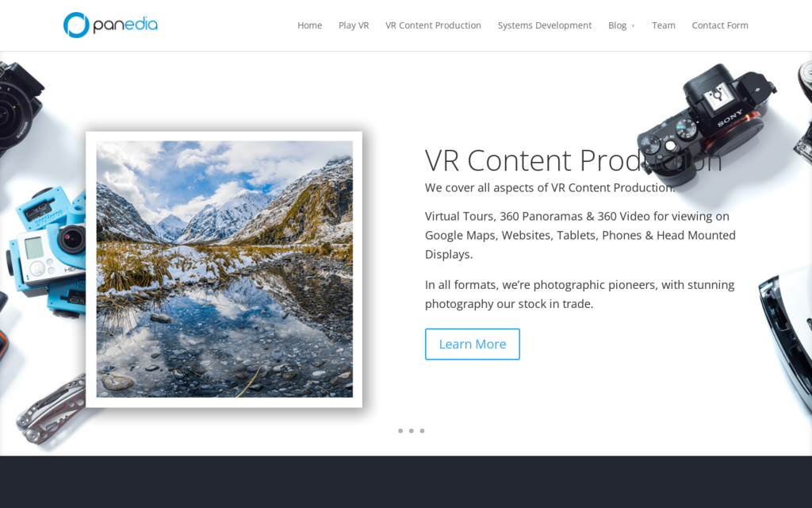This screenshot has width=812, height=508.
Task: Open the Contact Form page
Action: [719, 25]
